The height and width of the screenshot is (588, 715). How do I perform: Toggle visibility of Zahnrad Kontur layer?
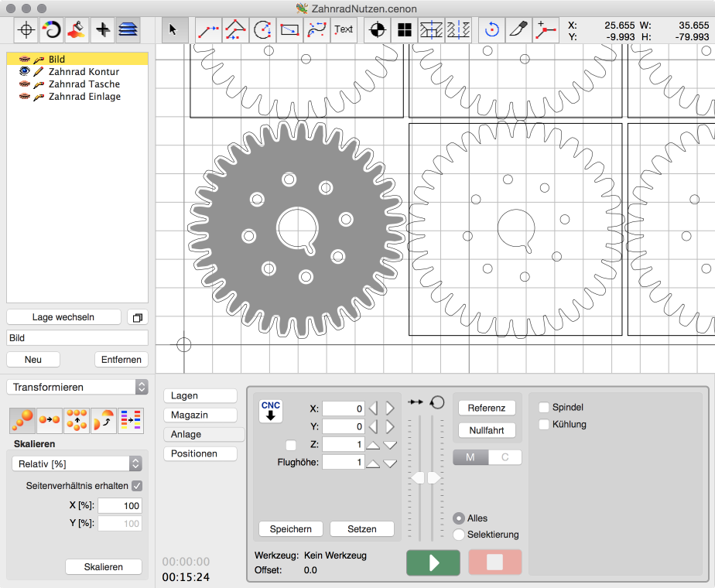(23, 72)
